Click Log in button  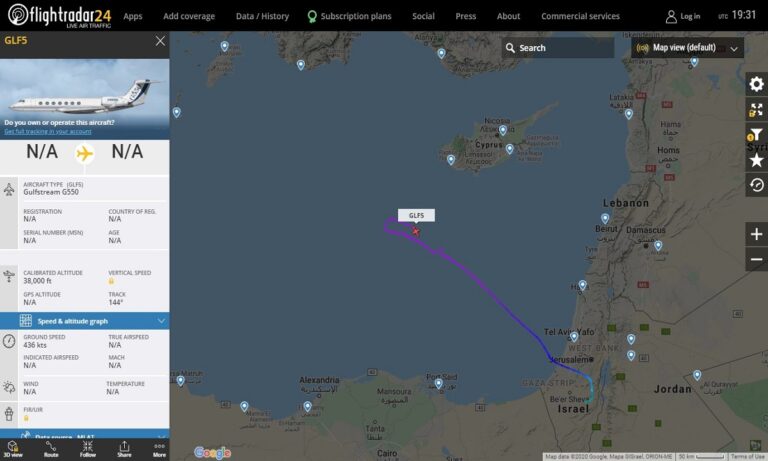[683, 16]
